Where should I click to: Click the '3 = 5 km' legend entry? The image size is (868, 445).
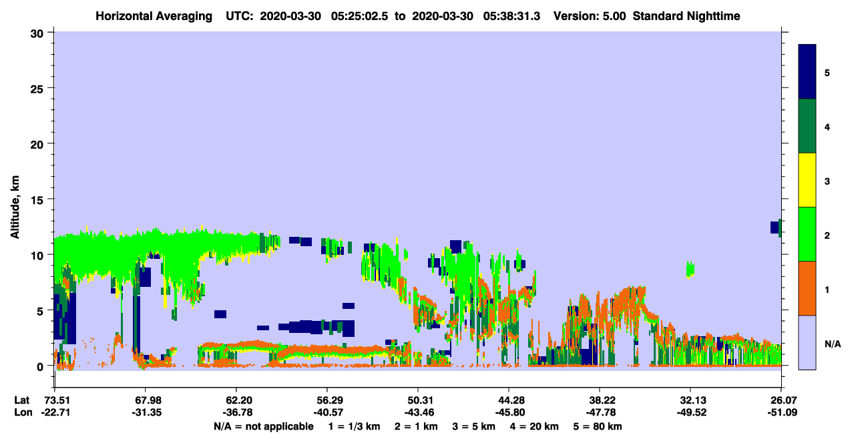tap(473, 426)
